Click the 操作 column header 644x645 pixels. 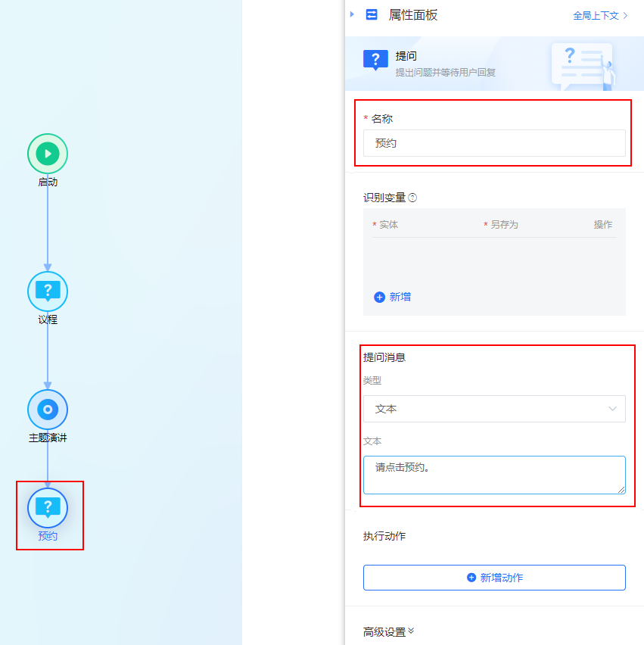[603, 225]
